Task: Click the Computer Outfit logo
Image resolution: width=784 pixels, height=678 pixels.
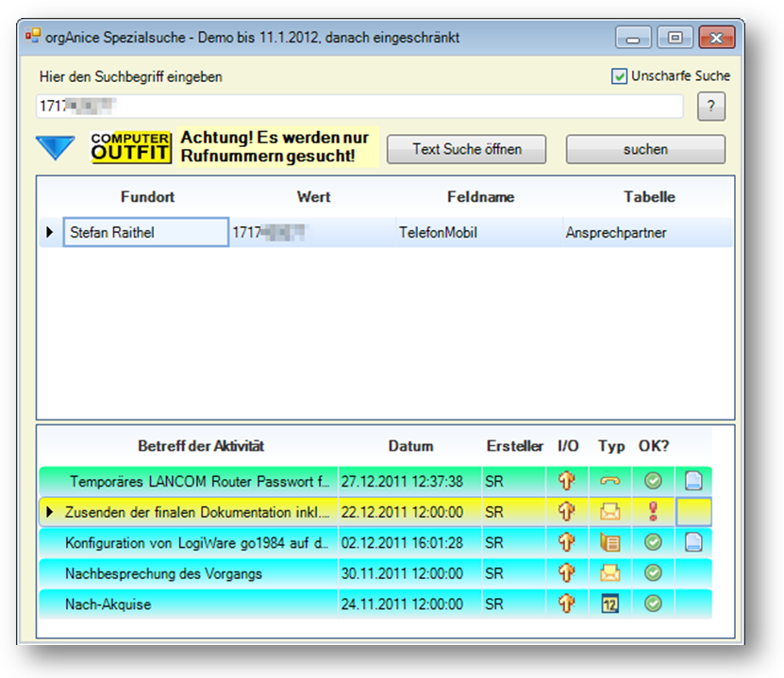Action: coord(131,147)
